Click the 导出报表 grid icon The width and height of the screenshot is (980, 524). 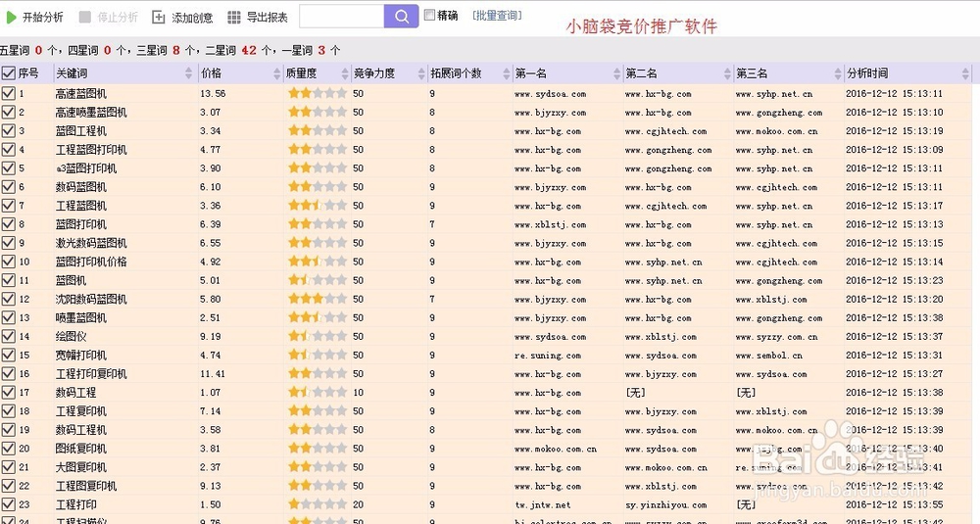pyautogui.click(x=234, y=18)
